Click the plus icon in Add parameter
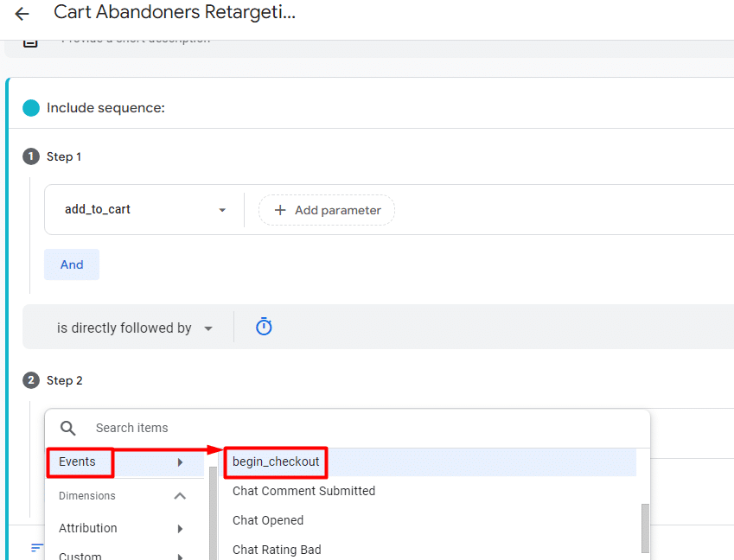 [279, 210]
